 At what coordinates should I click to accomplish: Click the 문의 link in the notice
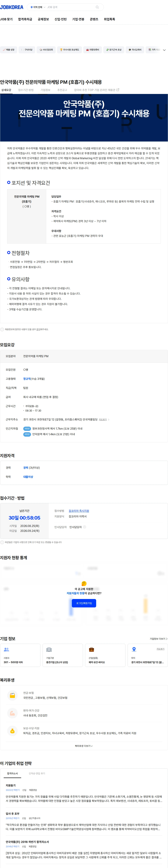tap(38, 329)
